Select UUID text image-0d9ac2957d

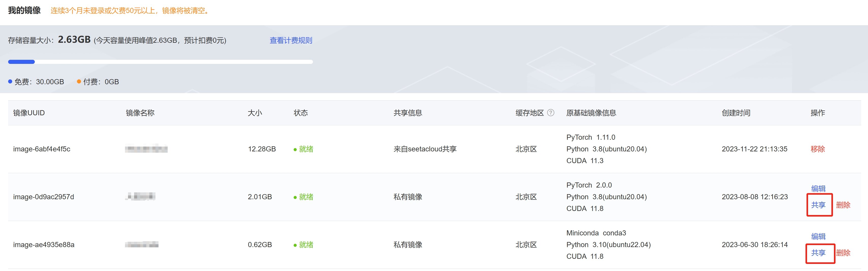click(x=43, y=197)
